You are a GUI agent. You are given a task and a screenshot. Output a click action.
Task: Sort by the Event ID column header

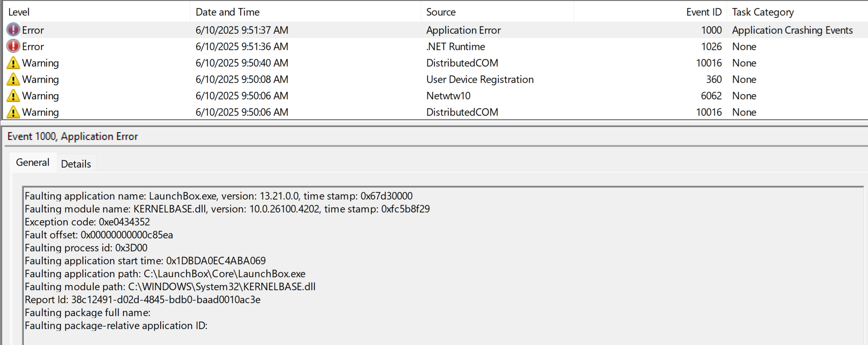point(704,12)
